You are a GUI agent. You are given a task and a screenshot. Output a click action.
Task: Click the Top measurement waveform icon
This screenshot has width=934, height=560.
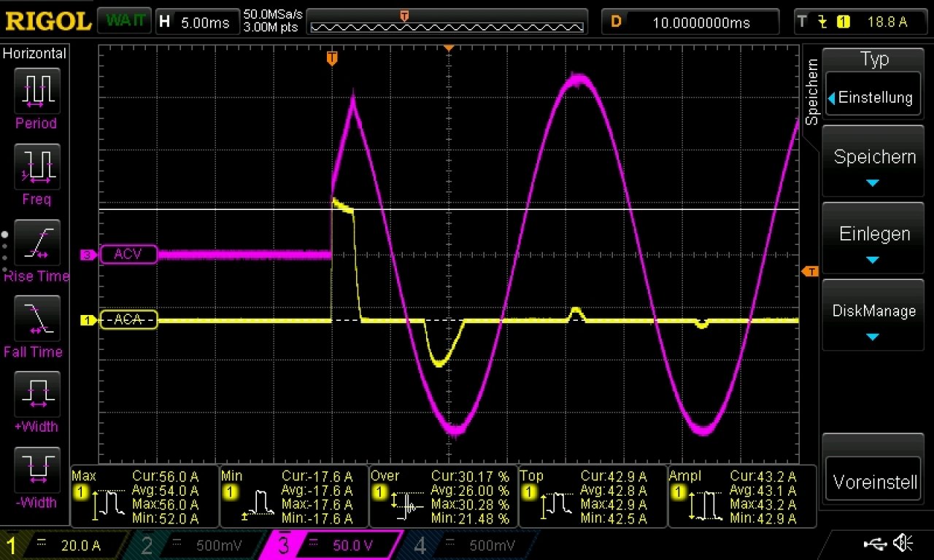(x=557, y=505)
